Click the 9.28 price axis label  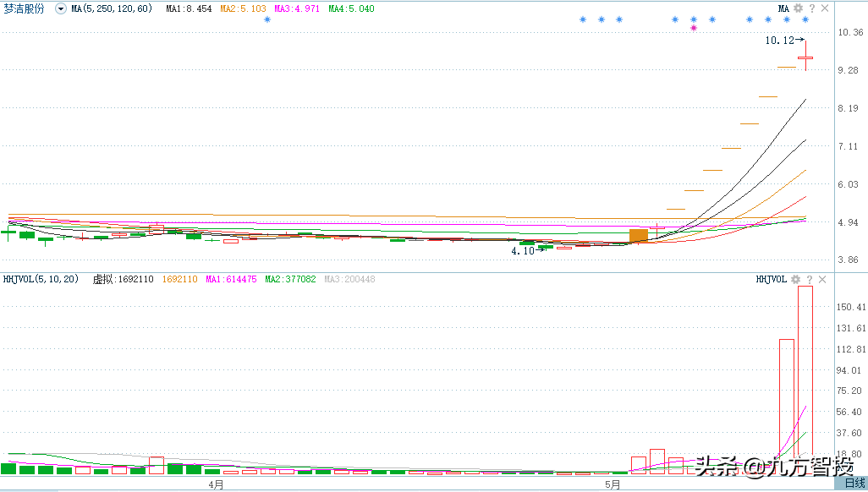coord(848,70)
